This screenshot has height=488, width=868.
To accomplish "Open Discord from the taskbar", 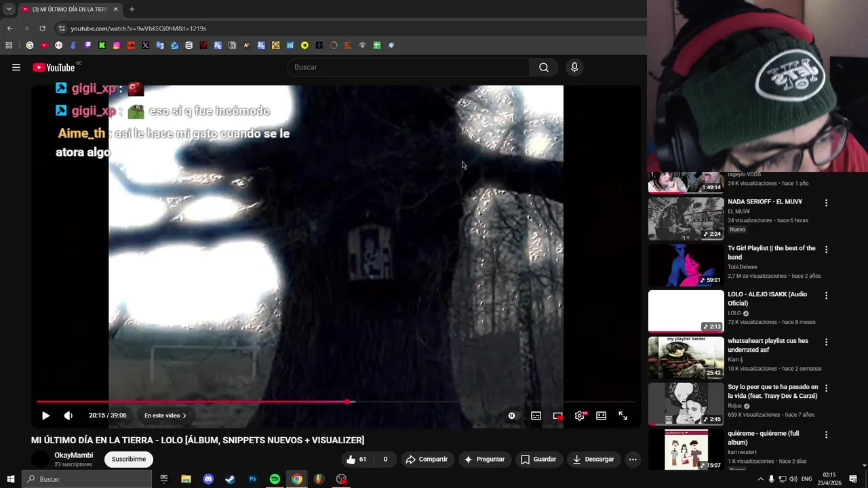I will coord(208,479).
